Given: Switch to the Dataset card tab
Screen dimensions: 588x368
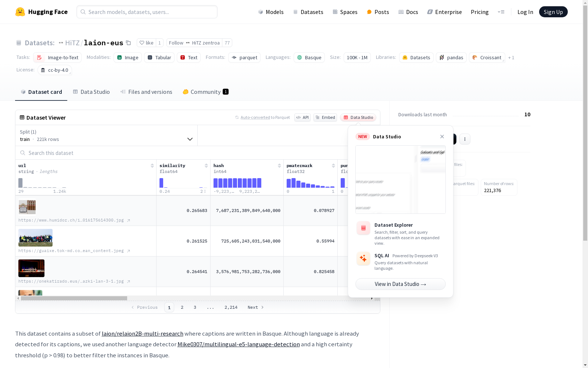Looking at the screenshot, I should click(x=41, y=92).
